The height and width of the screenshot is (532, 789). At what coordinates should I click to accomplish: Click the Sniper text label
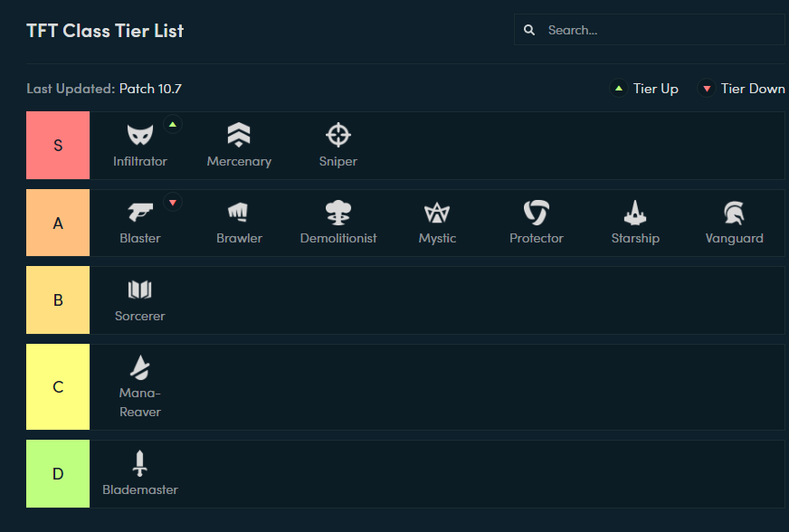coord(338,162)
